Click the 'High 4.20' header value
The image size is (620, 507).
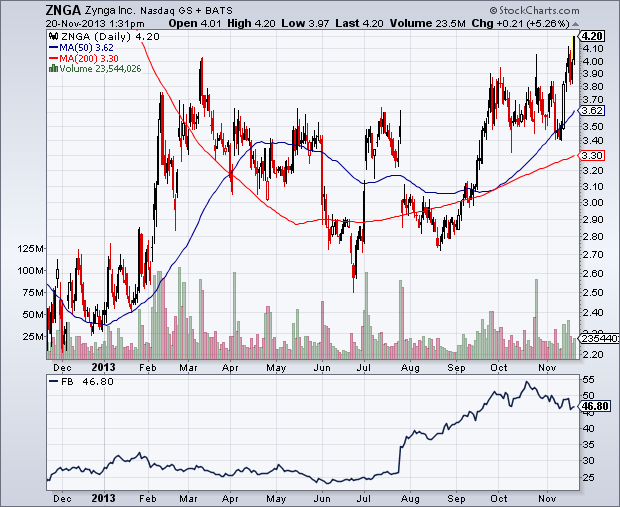pos(251,24)
